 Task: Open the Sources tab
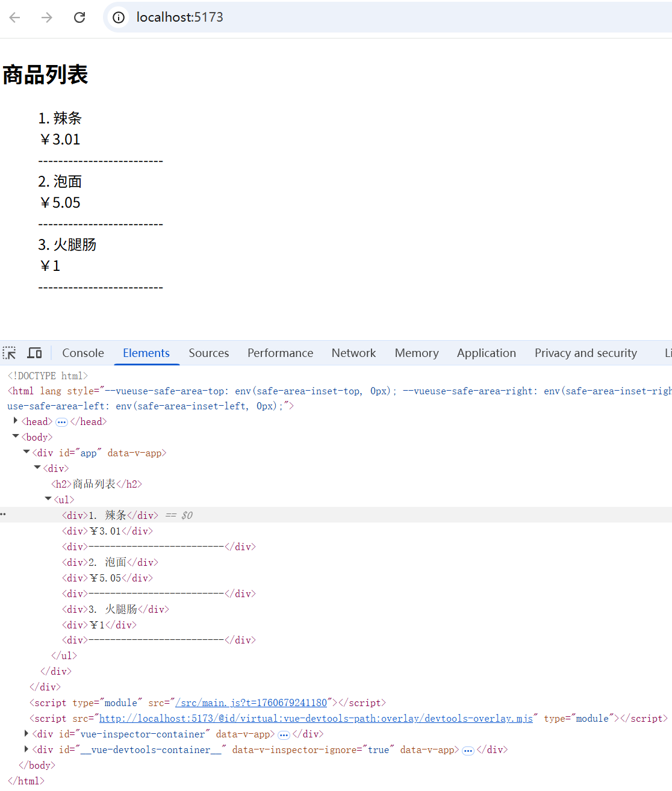coord(209,353)
